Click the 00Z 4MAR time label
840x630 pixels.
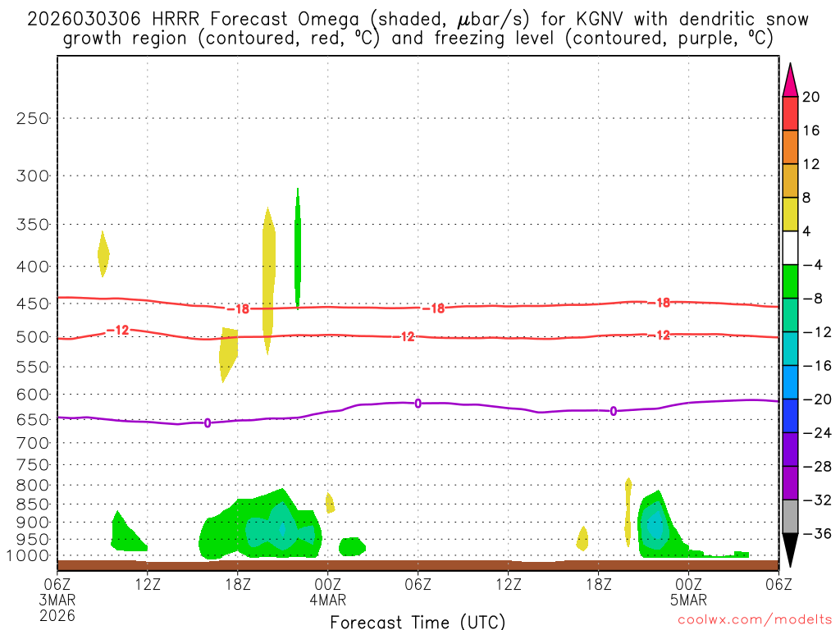[x=328, y=592]
